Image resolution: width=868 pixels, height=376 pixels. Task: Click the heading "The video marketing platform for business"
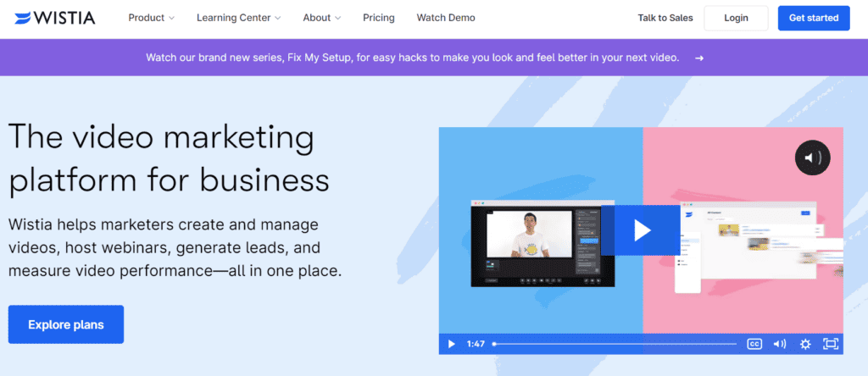[x=169, y=158]
